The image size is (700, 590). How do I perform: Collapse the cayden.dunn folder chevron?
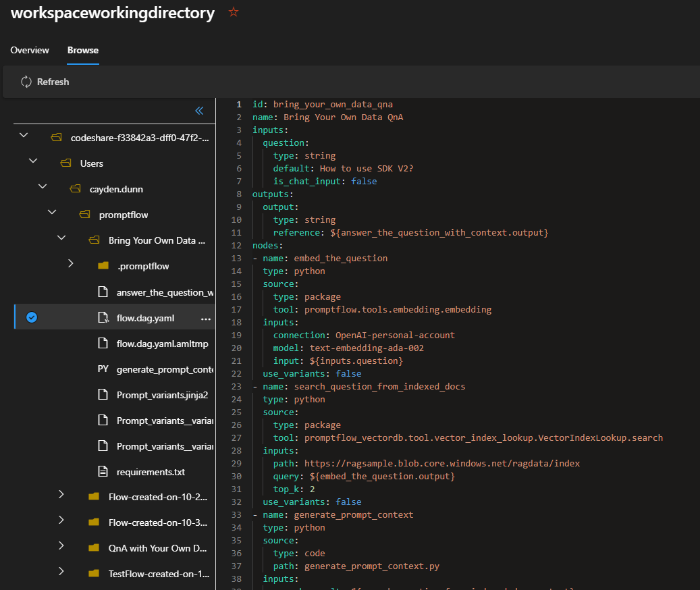[43, 186]
